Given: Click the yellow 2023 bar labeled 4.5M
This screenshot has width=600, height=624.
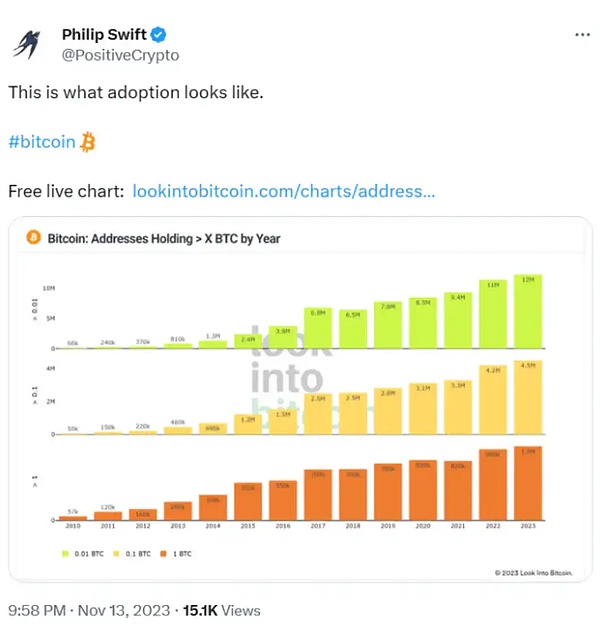Looking at the screenshot, I should pyautogui.click(x=528, y=398).
